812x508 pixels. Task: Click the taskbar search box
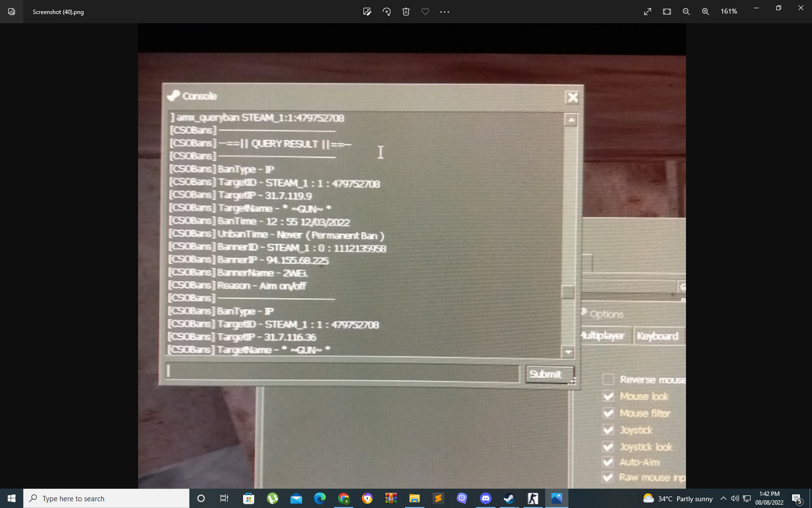[106, 498]
